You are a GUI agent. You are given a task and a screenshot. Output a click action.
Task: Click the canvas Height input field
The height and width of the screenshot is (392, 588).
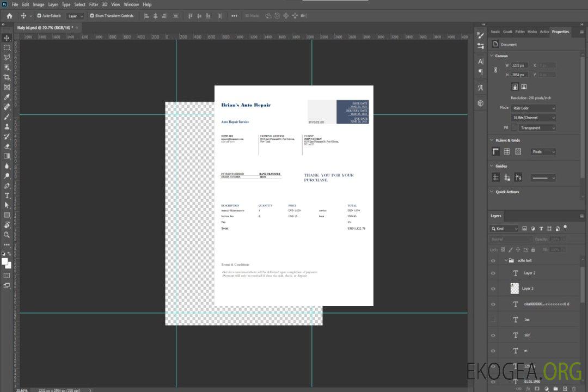click(519, 75)
